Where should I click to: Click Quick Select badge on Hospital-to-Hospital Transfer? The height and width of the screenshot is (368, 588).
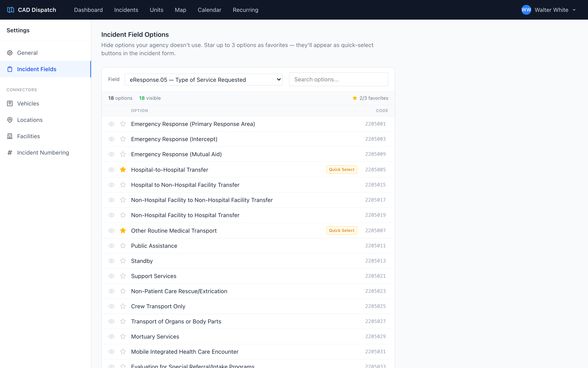tap(342, 169)
